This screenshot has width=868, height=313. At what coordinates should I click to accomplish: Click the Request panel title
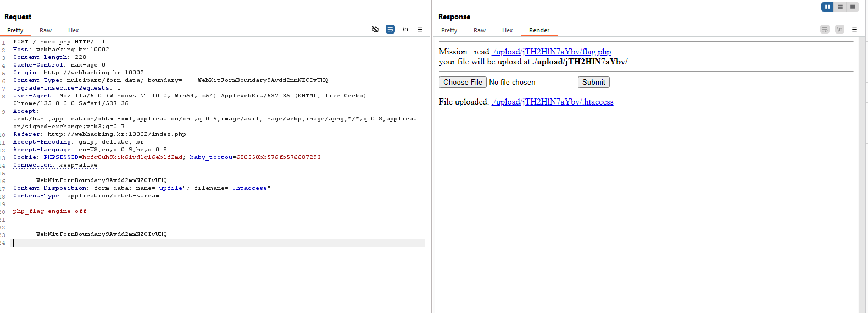(x=18, y=17)
